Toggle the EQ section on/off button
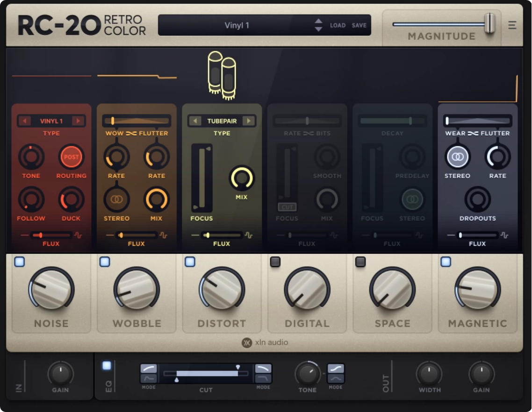This screenshot has width=532, height=412. click(107, 366)
